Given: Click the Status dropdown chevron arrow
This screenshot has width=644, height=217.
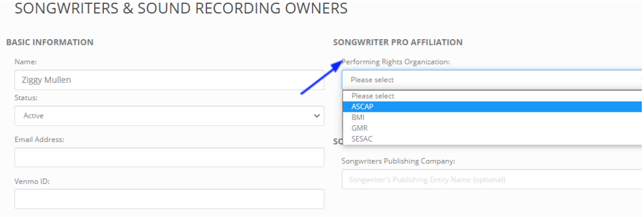Looking at the screenshot, I should pyautogui.click(x=316, y=116).
